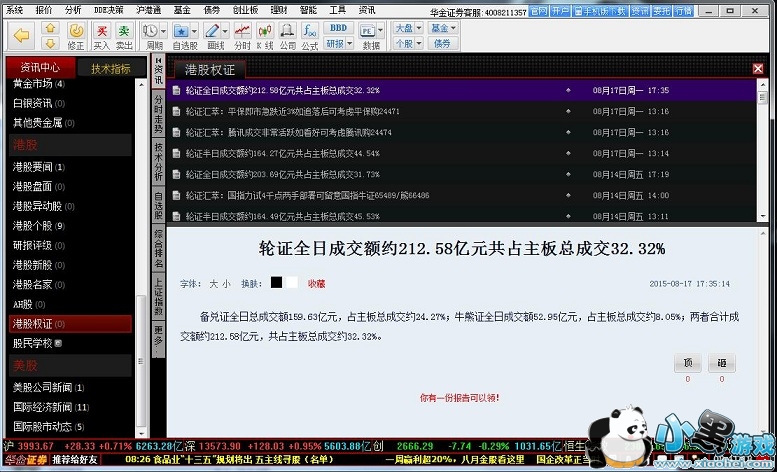
Task: Select the black skin color swatch
Action: pos(277,282)
